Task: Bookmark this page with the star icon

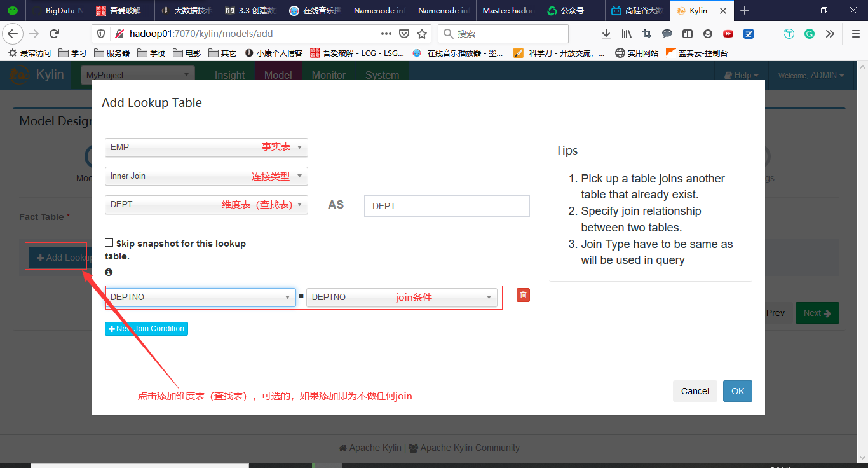Action: pos(422,34)
